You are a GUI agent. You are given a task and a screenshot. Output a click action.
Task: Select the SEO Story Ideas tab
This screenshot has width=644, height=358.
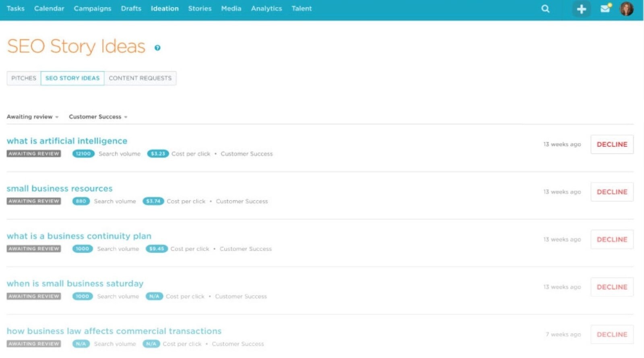coord(72,78)
